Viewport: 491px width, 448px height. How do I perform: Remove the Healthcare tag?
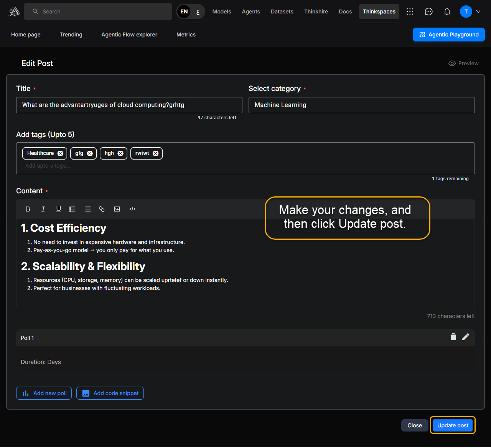click(x=60, y=153)
